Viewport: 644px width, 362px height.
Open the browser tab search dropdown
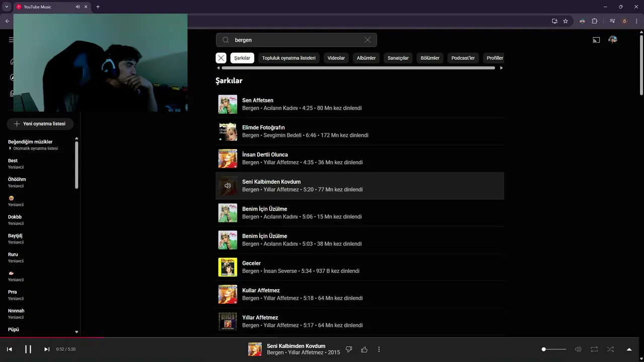(7, 7)
